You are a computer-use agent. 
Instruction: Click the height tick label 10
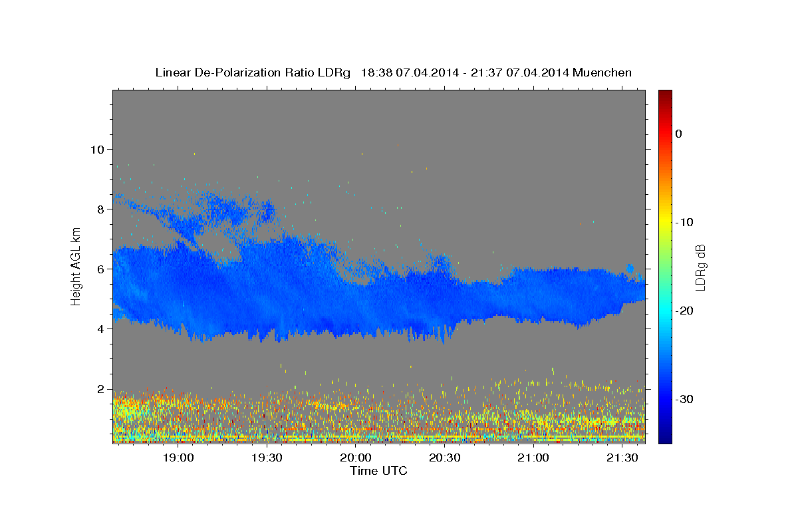[x=97, y=149]
